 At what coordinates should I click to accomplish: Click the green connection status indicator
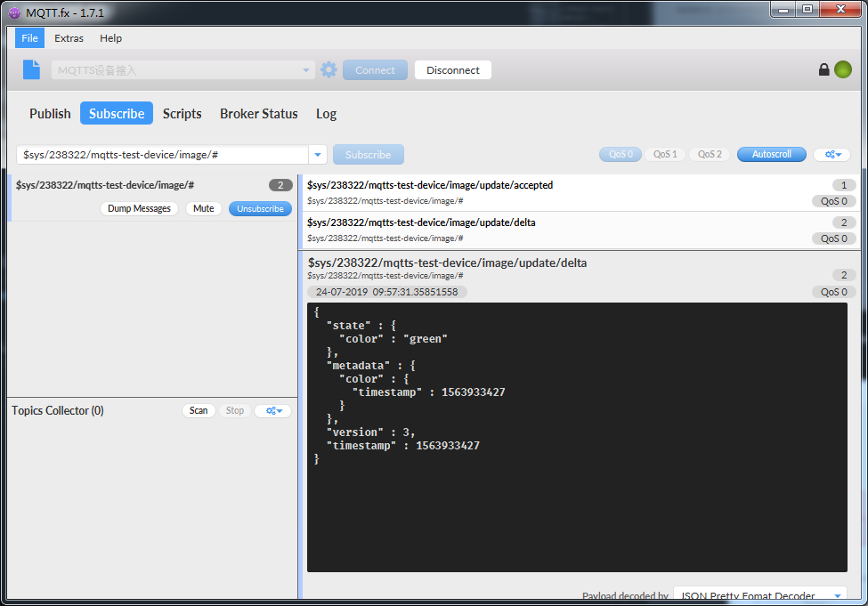coord(842,69)
